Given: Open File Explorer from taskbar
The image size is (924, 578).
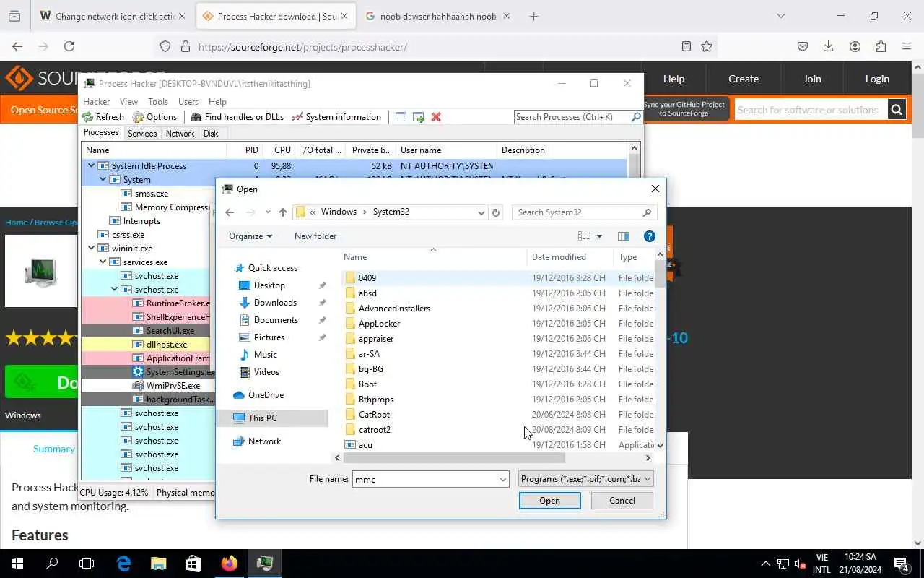Looking at the screenshot, I should 159,564.
